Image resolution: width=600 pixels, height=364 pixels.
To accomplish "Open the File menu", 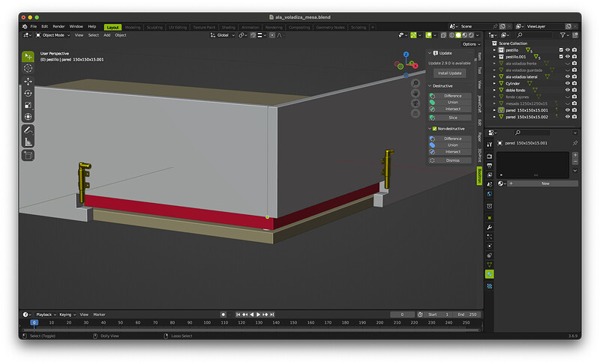I will click(x=34, y=27).
